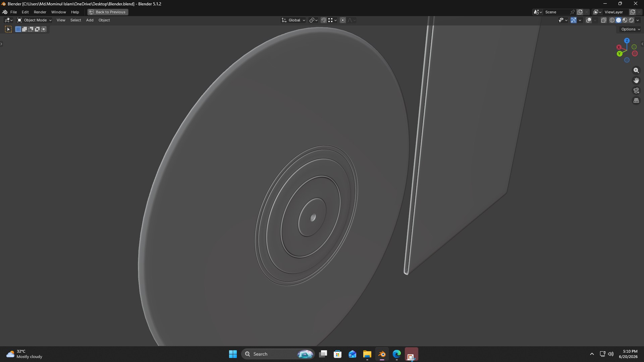Toggle X-ray mode
Screen dimensions: 644x362
click(x=603, y=20)
